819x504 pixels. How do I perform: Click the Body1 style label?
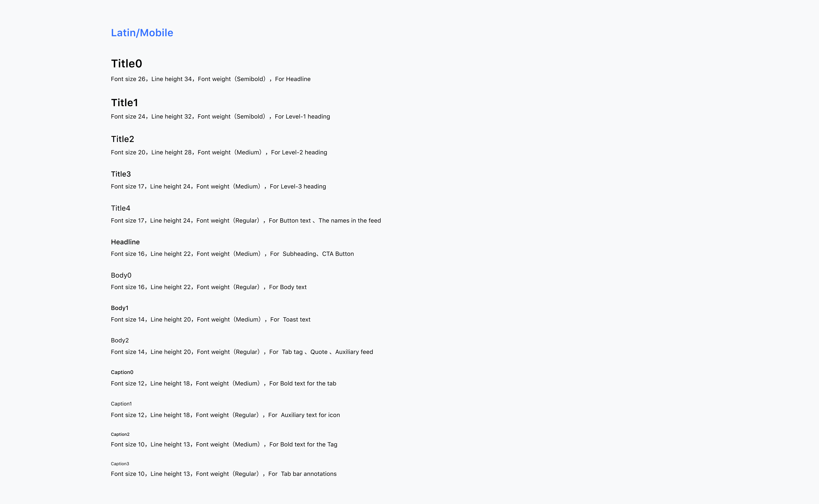(x=119, y=308)
